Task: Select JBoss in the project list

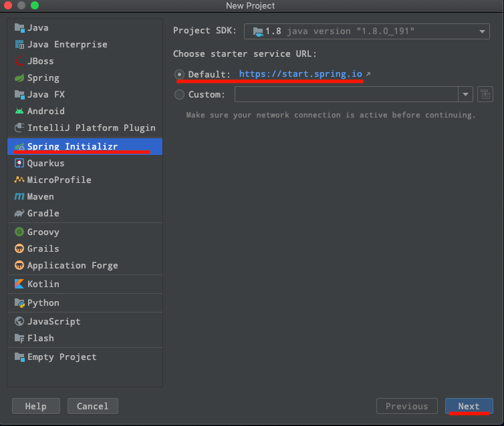Action: (85, 61)
